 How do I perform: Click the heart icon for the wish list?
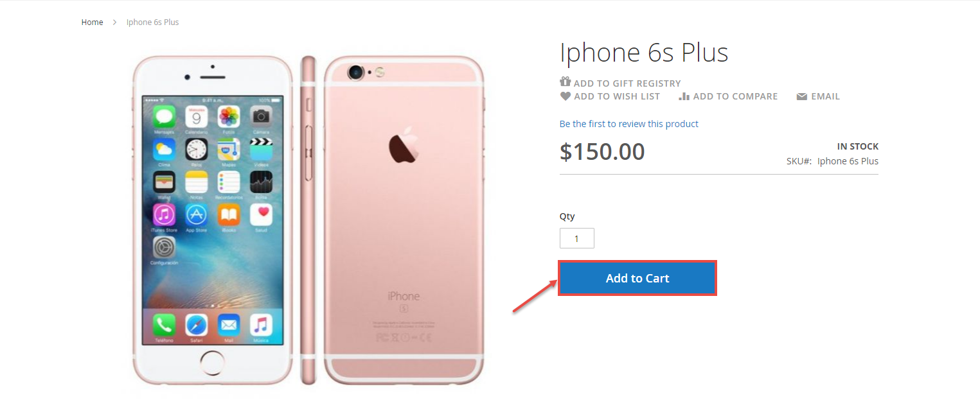pos(566,96)
